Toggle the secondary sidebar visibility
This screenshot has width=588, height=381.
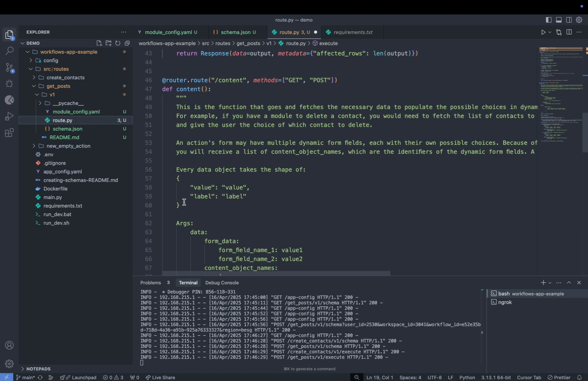[x=569, y=20]
